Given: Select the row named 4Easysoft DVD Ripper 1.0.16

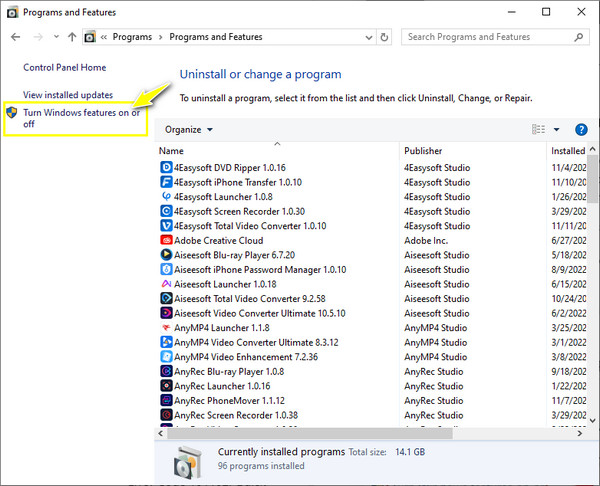Looking at the screenshot, I should 371,167.
